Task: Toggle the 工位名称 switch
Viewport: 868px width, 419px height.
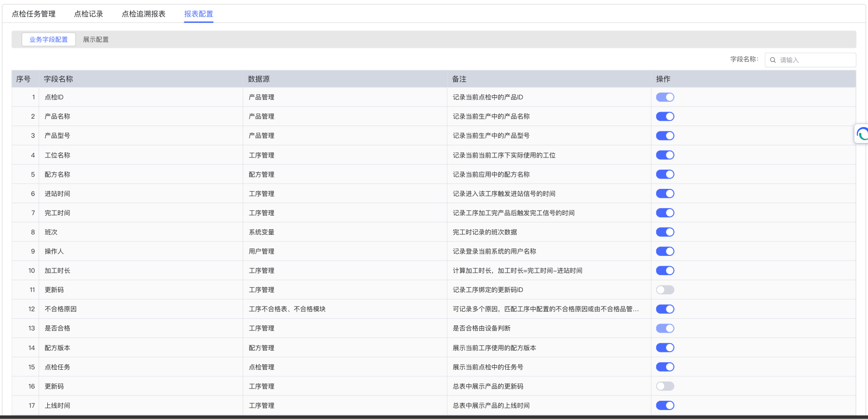Action: click(665, 155)
